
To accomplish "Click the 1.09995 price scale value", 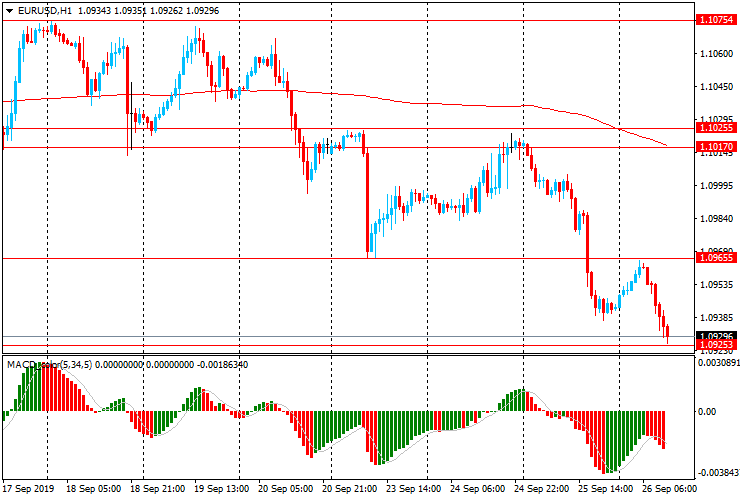I will (x=716, y=186).
